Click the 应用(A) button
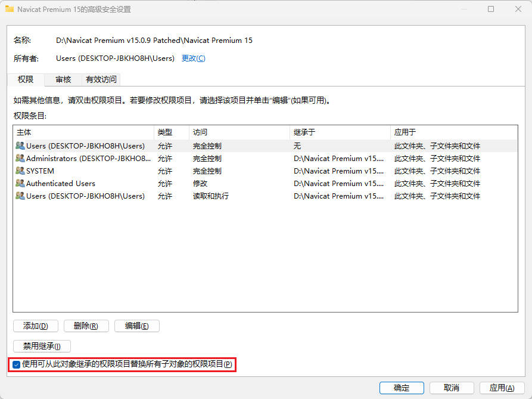The height and width of the screenshot is (399, 532). coord(502,387)
